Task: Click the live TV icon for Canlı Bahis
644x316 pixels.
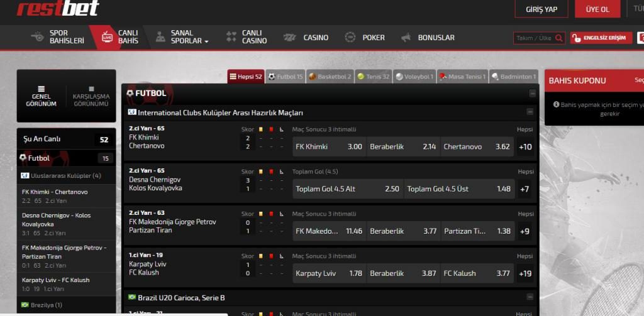Action: coord(107,37)
